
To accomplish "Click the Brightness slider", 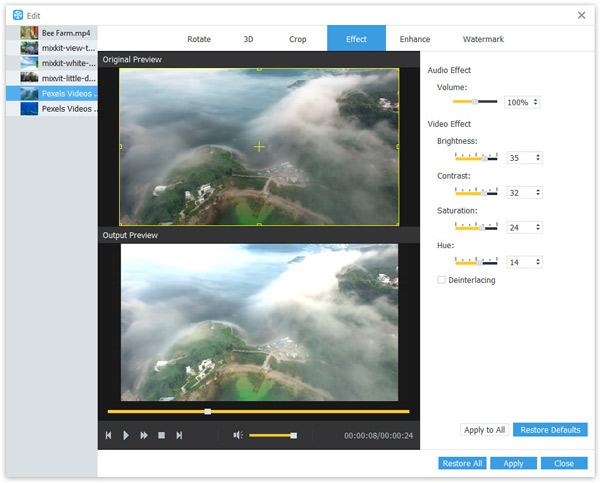I will (x=476, y=157).
